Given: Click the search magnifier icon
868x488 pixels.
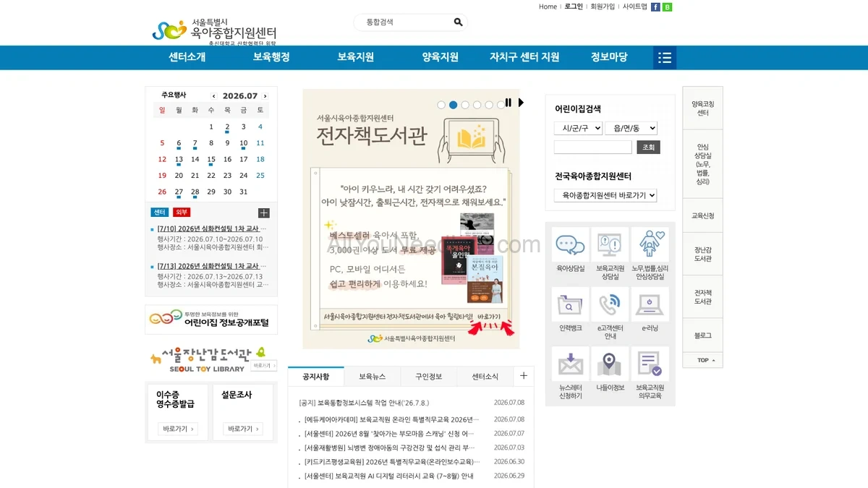Looking at the screenshot, I should tap(458, 22).
